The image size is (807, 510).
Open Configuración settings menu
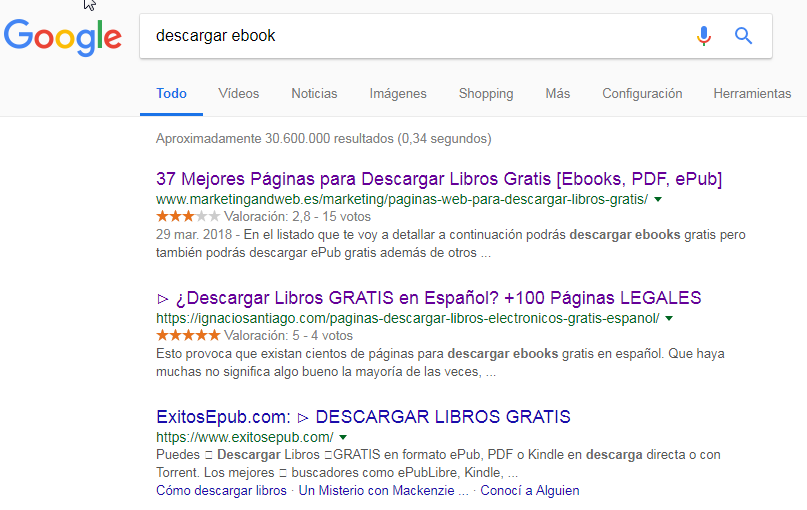[642, 94]
